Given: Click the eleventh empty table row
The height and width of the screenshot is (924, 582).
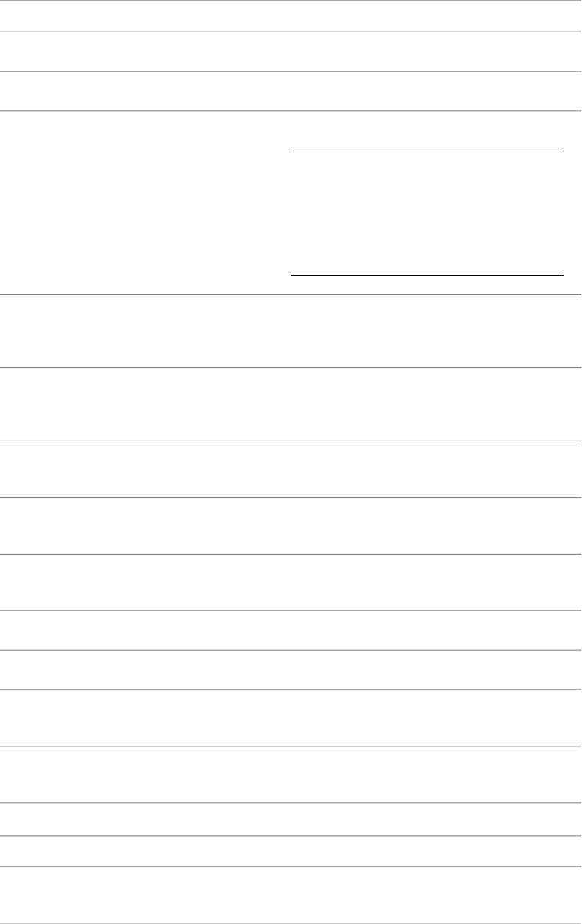Looking at the screenshot, I should (x=291, y=669).
